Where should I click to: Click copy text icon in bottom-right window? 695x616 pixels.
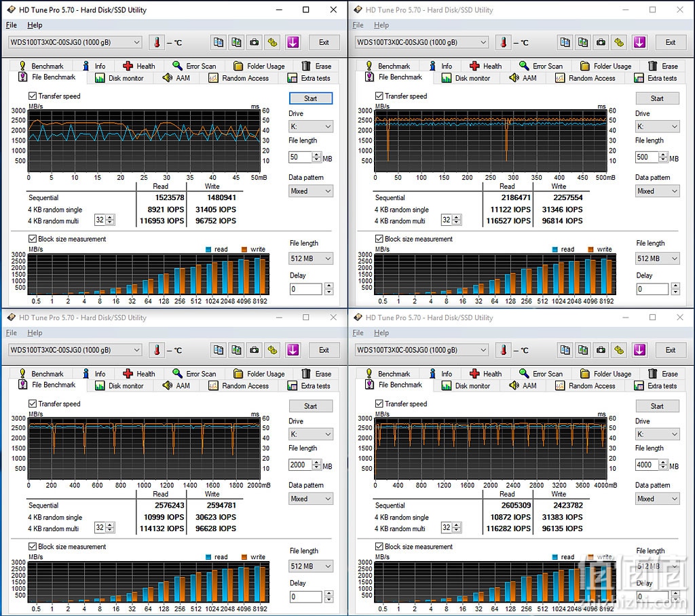tap(565, 350)
